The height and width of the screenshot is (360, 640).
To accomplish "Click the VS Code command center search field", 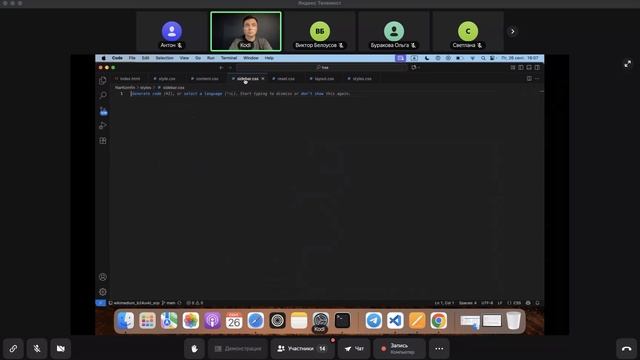I will pos(322,67).
